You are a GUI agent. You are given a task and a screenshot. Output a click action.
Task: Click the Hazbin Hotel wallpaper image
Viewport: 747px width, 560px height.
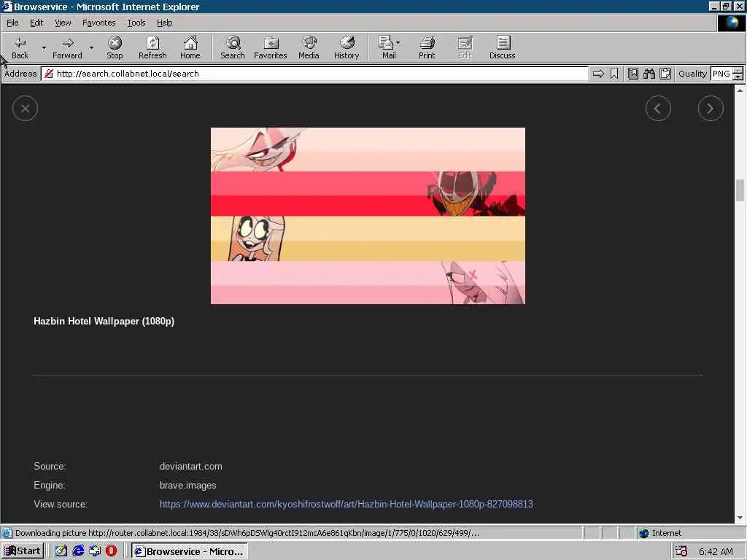coord(368,216)
